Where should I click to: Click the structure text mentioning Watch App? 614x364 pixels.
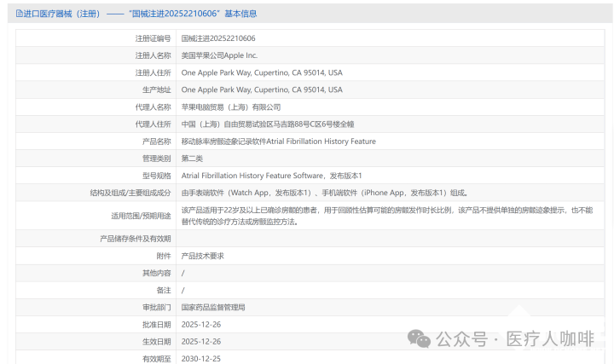tap(324, 193)
